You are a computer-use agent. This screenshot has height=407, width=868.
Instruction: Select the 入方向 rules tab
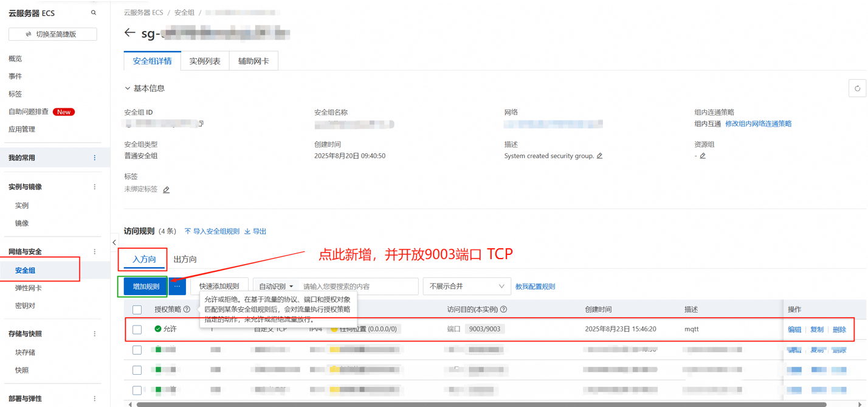[144, 259]
